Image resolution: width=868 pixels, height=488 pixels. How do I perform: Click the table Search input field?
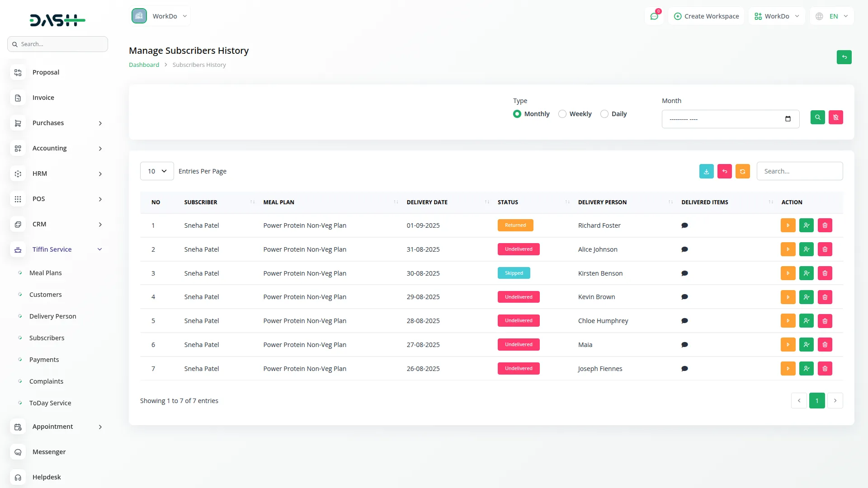(799, 171)
